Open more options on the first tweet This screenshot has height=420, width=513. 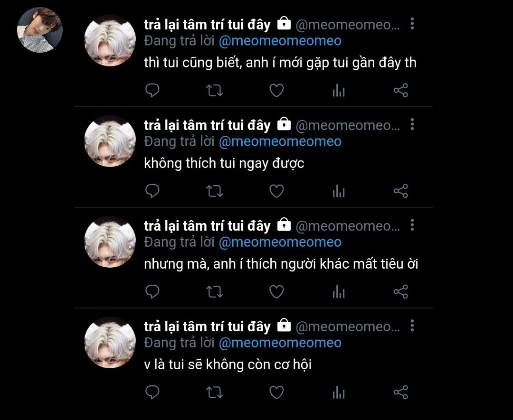(x=412, y=24)
